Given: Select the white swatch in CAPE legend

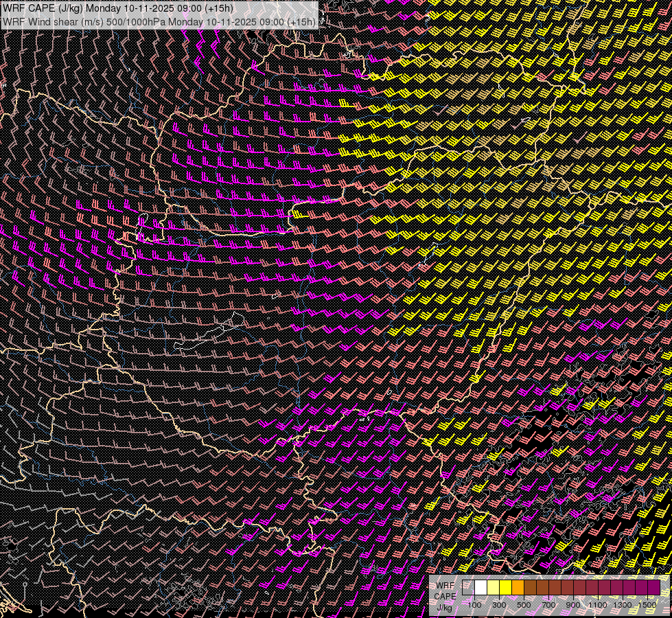Looking at the screenshot, I should click(x=480, y=587).
